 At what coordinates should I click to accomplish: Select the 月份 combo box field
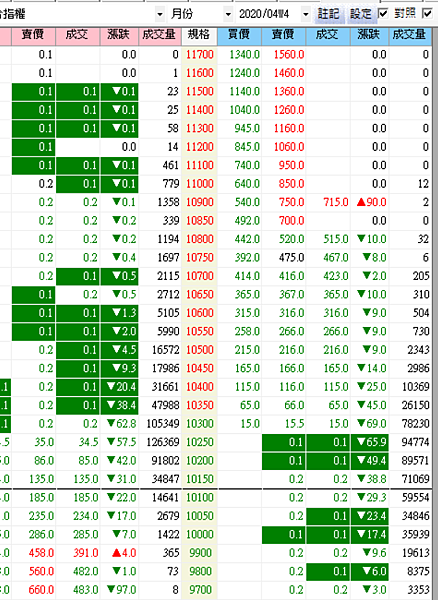(x=200, y=15)
